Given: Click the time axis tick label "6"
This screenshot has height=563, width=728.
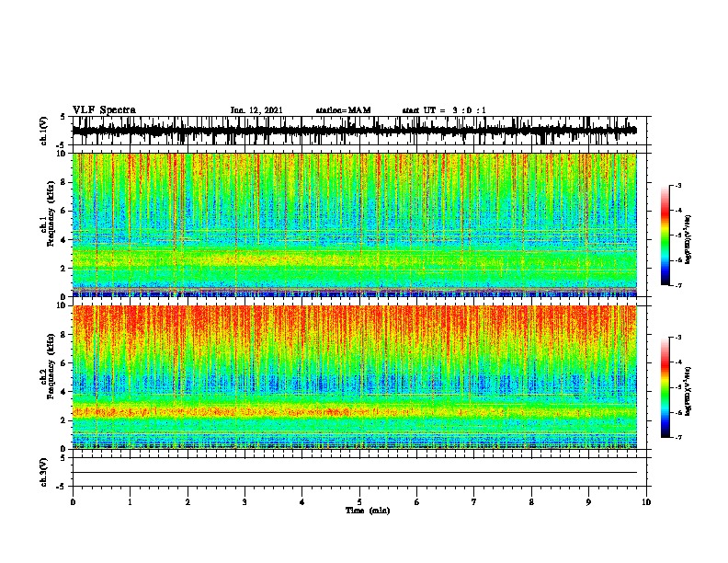Looking at the screenshot, I should 416,502.
